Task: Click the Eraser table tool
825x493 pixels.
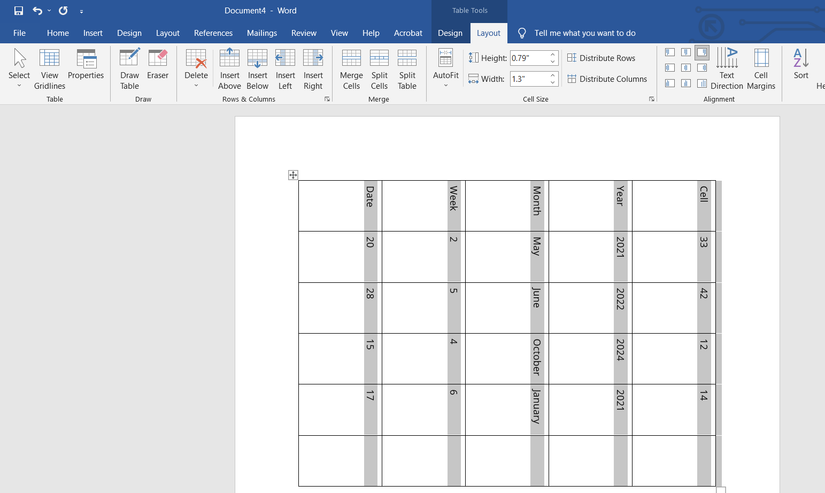Action: pos(158,68)
